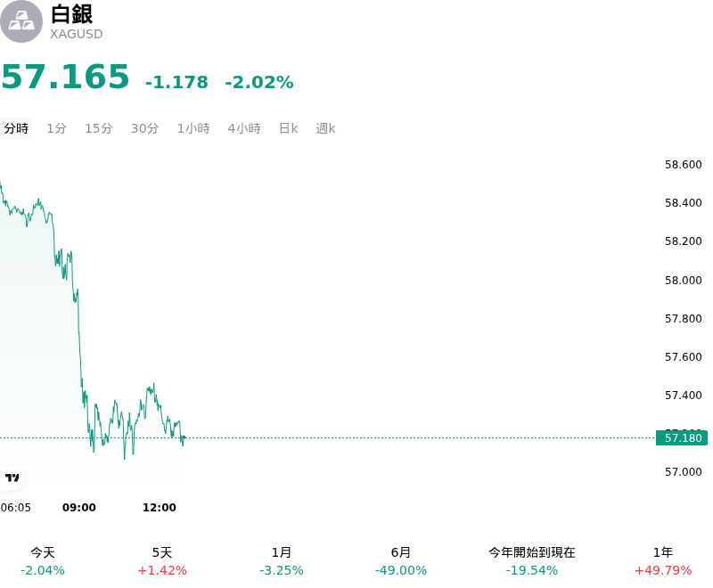Switch to the 1分 chart interval
Viewport: 713px width, 588px height.
(56, 128)
